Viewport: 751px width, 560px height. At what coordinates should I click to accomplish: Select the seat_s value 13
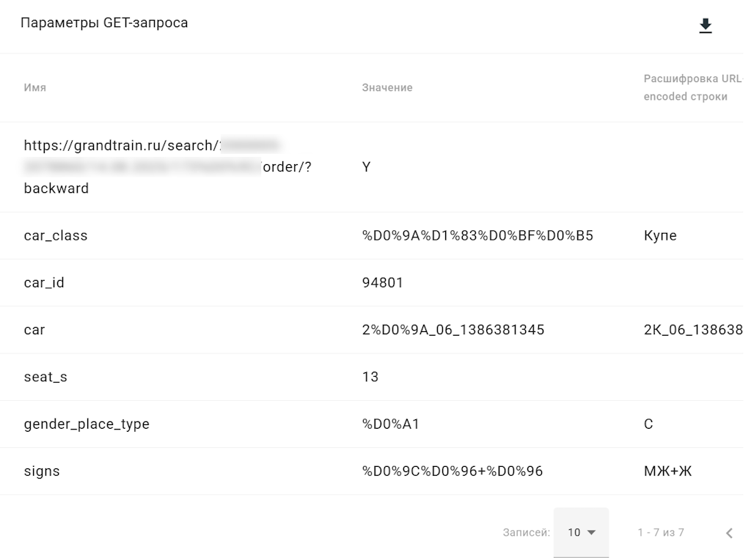pyautogui.click(x=370, y=377)
